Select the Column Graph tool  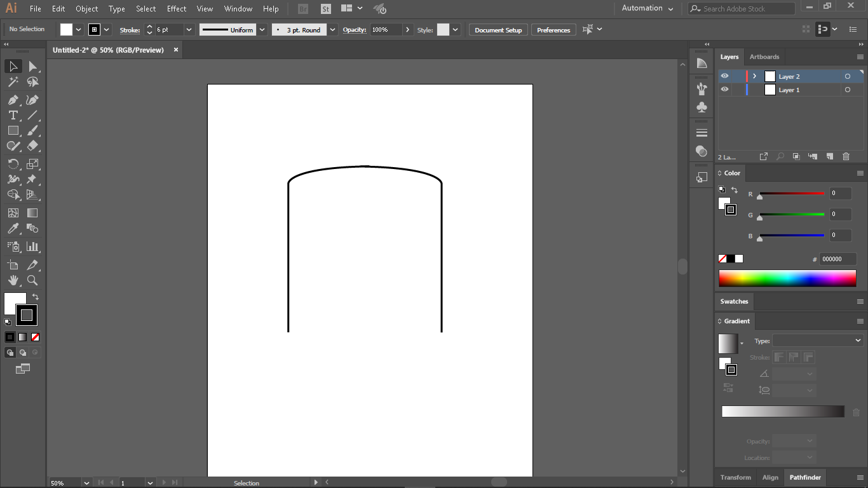click(x=32, y=247)
